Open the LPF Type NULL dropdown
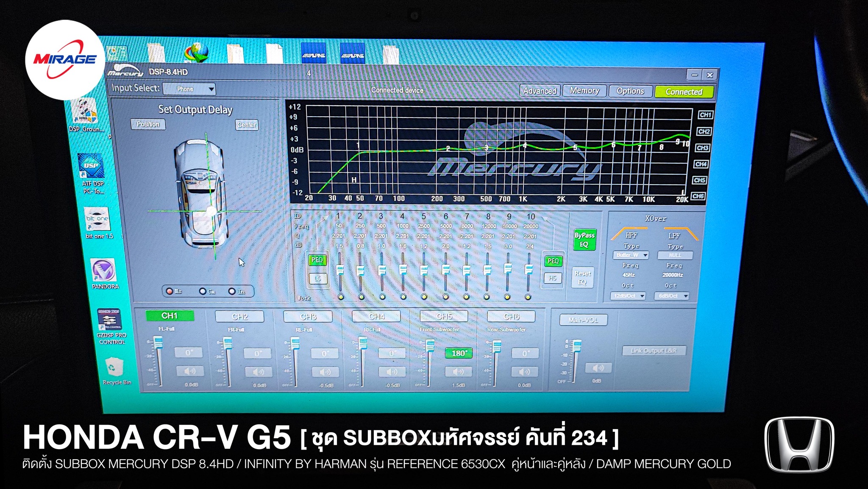 click(675, 255)
